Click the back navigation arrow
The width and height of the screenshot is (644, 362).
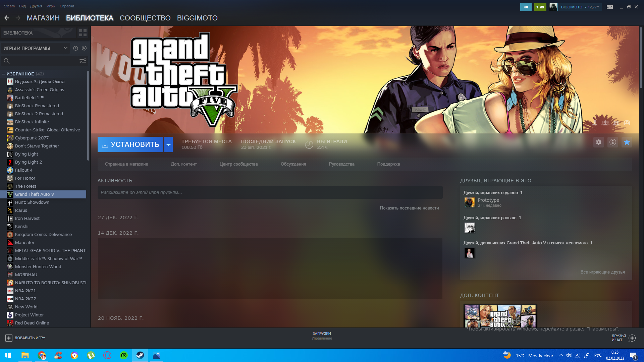[7, 18]
